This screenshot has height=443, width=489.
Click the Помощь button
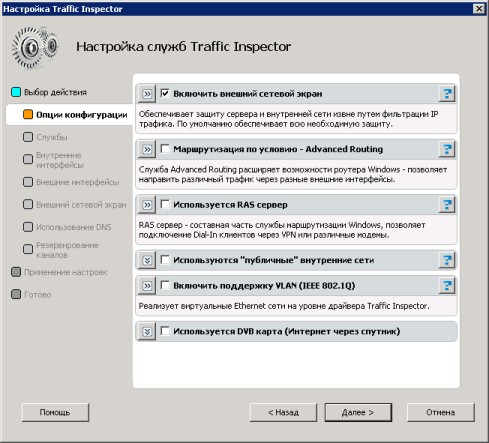pos(55,412)
